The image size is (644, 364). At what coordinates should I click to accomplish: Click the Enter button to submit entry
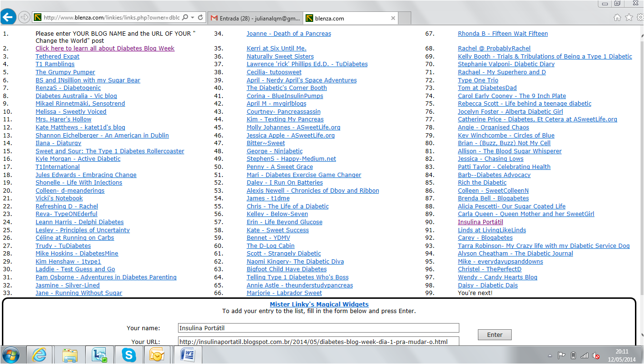point(495,334)
